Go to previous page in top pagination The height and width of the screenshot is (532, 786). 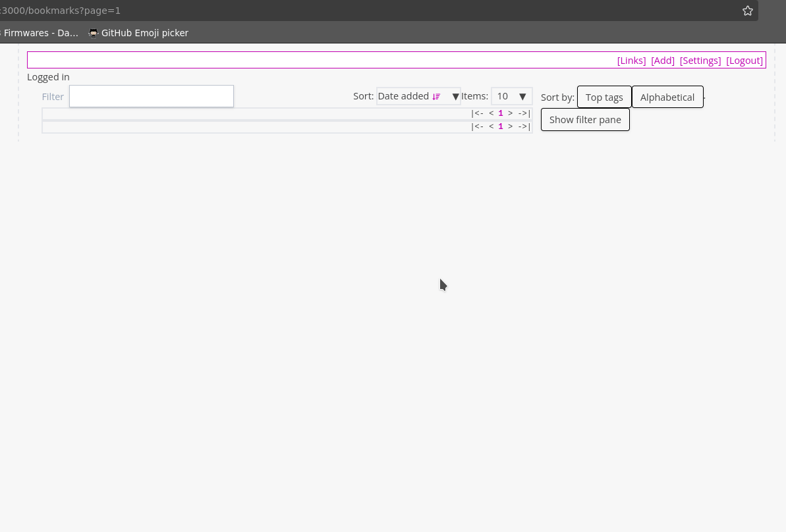[x=491, y=114]
